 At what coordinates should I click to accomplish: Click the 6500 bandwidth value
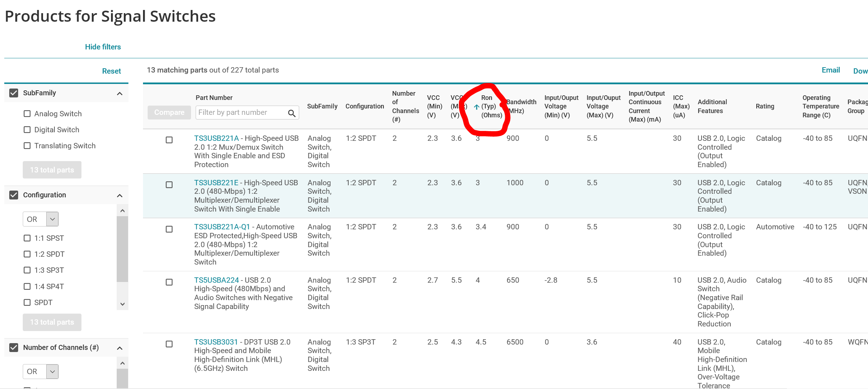click(515, 342)
